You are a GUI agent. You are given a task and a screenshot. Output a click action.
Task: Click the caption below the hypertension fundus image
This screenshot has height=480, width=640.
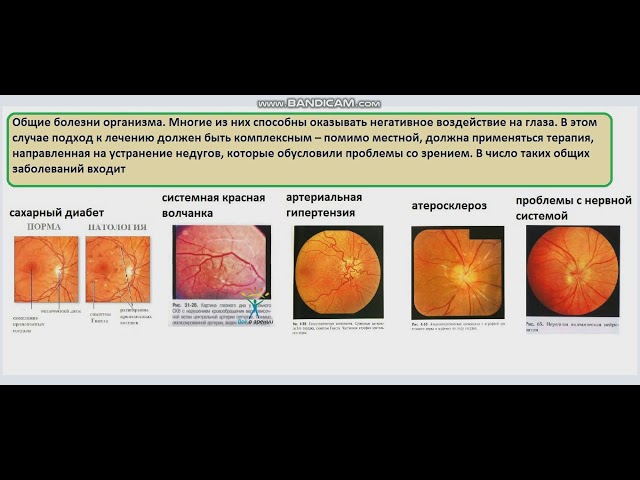[x=338, y=328]
